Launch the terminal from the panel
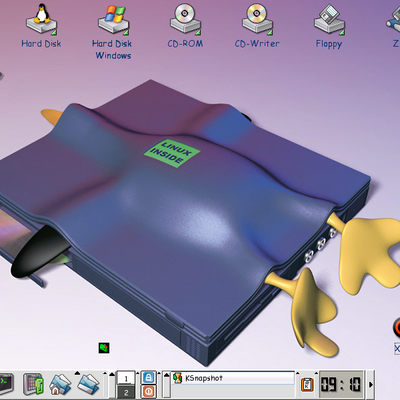 (x=6, y=383)
